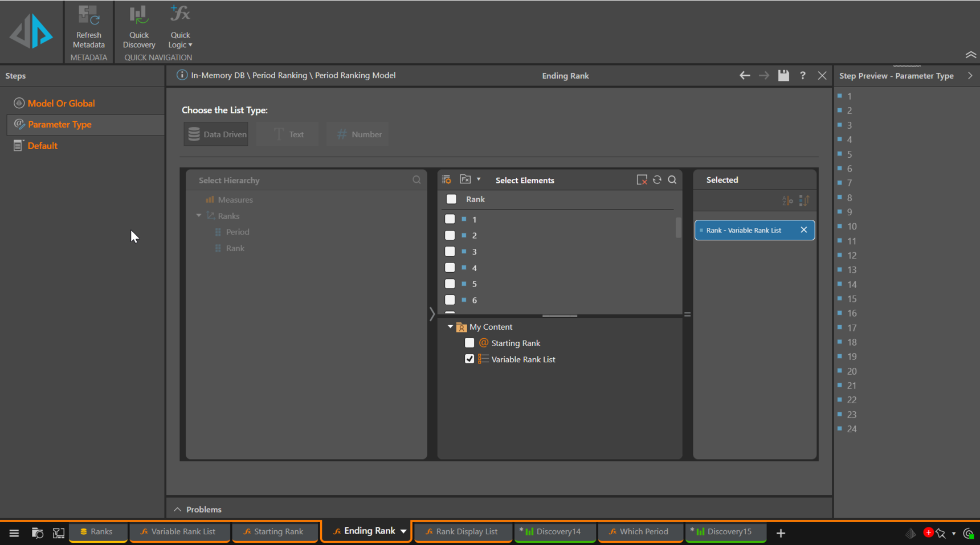The image size is (980, 545).
Task: Choose the Number list type
Action: pos(358,134)
